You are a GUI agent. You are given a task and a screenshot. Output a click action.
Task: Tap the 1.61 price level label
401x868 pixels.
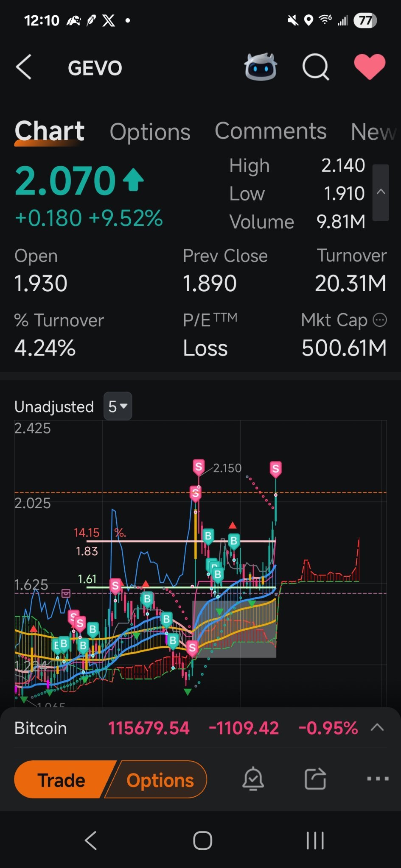click(87, 579)
